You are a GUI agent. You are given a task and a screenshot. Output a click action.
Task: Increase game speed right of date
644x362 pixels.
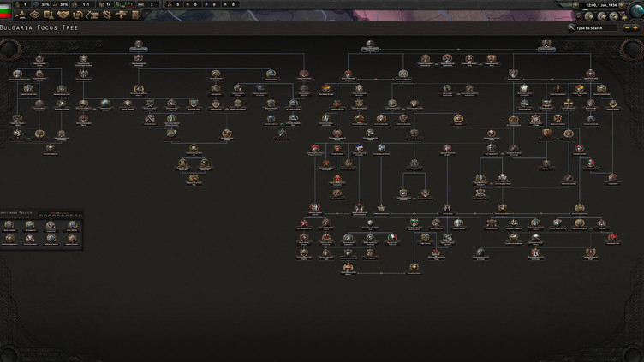(x=622, y=5)
